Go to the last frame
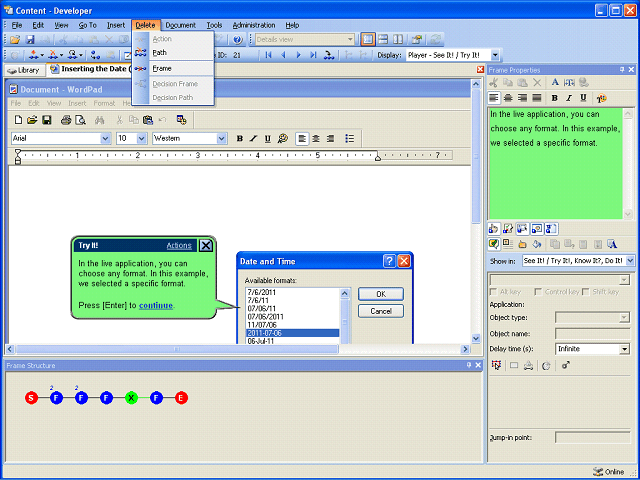640x480 pixels. 313,55
